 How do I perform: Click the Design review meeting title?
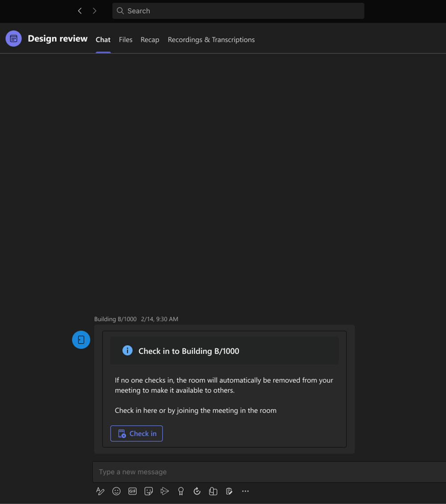58,38
